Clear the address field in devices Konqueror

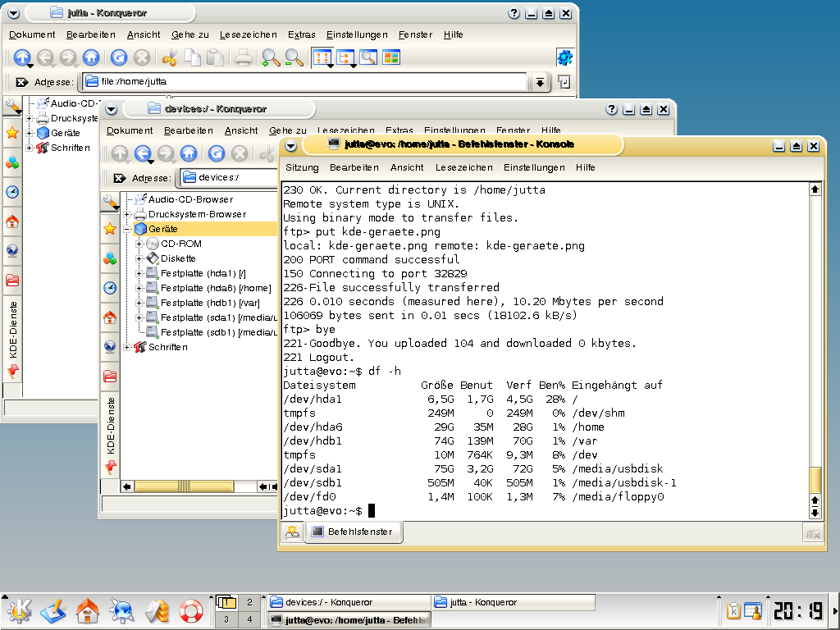click(120, 178)
